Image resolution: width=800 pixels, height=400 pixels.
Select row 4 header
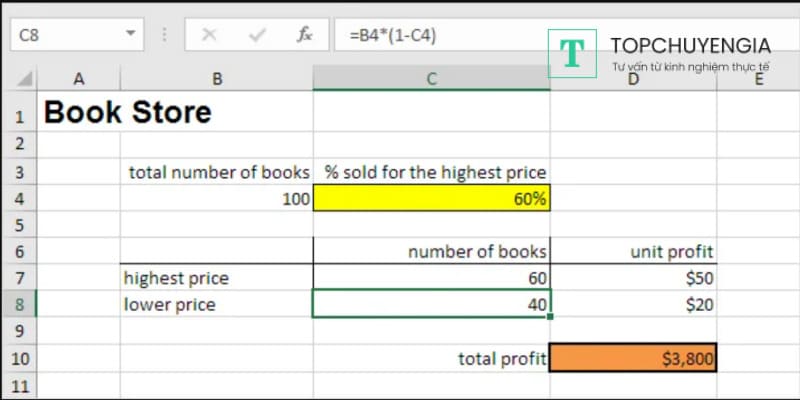19,199
